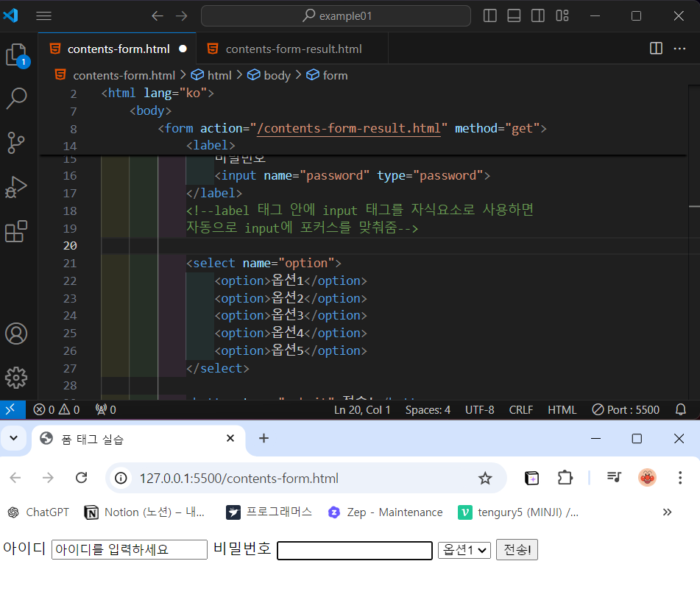Open the VS Code notifications bell
The width and height of the screenshot is (700, 589).
pos(680,409)
